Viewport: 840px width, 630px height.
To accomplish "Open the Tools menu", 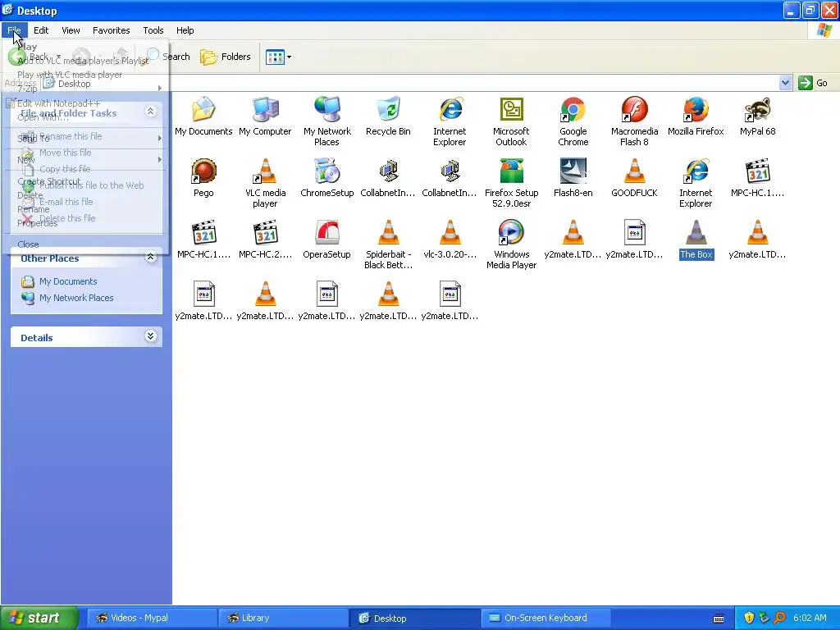I will pos(153,30).
